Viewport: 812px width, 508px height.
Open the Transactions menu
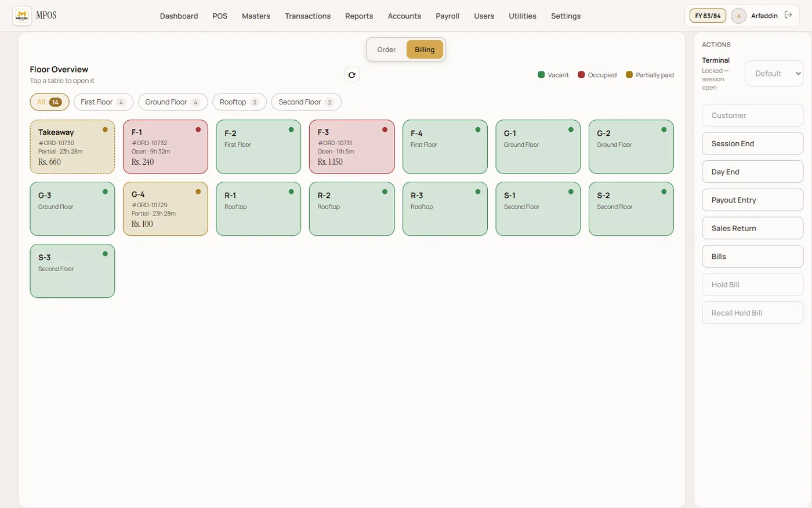pyautogui.click(x=307, y=16)
